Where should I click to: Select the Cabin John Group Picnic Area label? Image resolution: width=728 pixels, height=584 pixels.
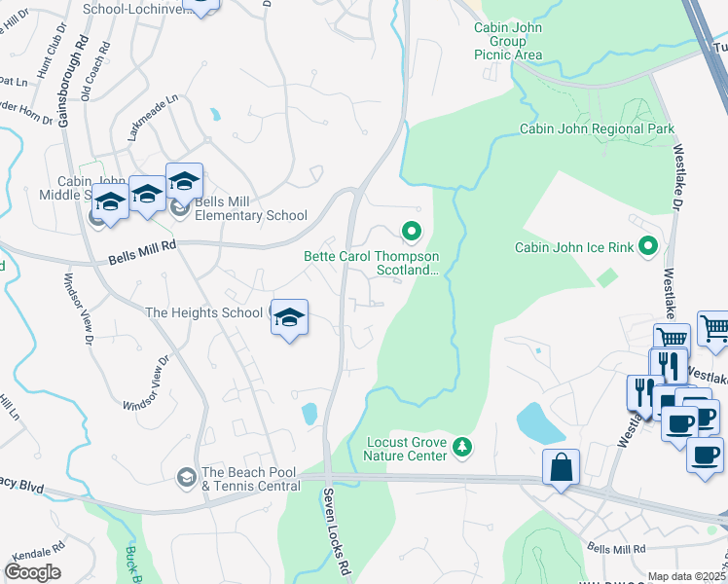pyautogui.click(x=508, y=41)
